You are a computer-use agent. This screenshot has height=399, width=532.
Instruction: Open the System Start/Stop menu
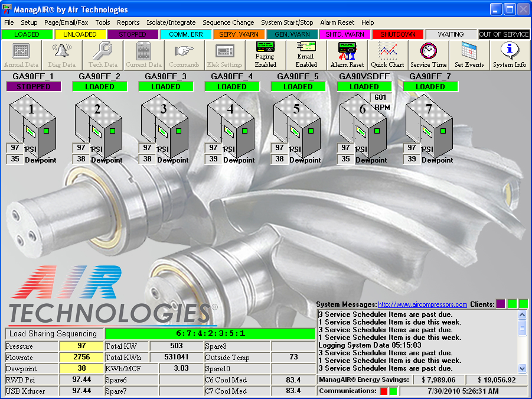coord(287,22)
